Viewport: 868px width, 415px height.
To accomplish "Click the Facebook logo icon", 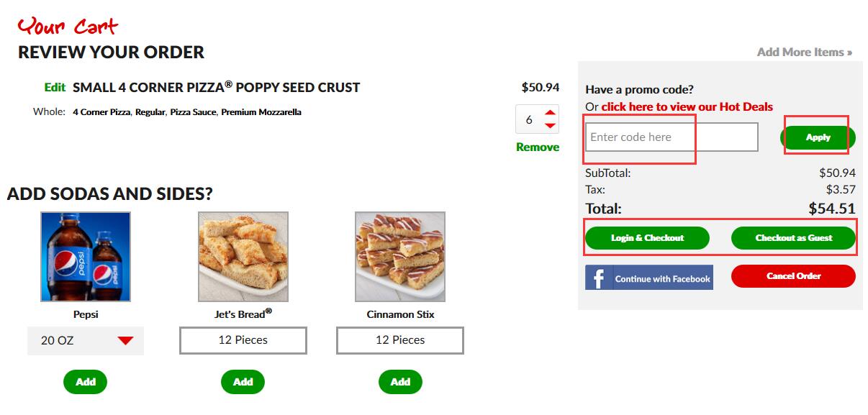I will [x=598, y=278].
